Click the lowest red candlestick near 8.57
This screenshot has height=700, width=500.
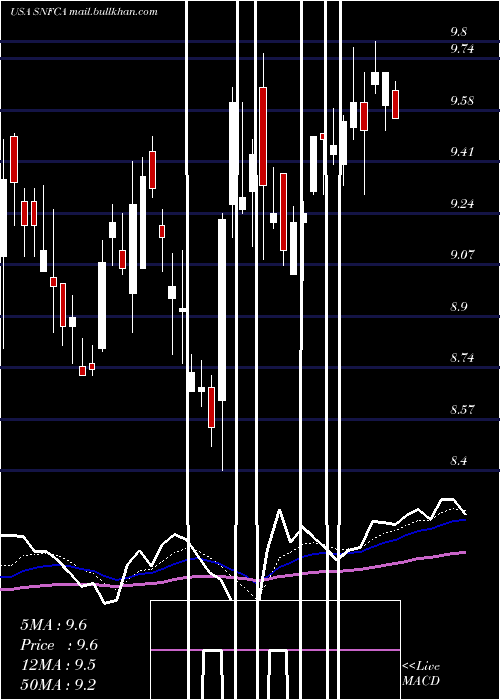[x=211, y=407]
